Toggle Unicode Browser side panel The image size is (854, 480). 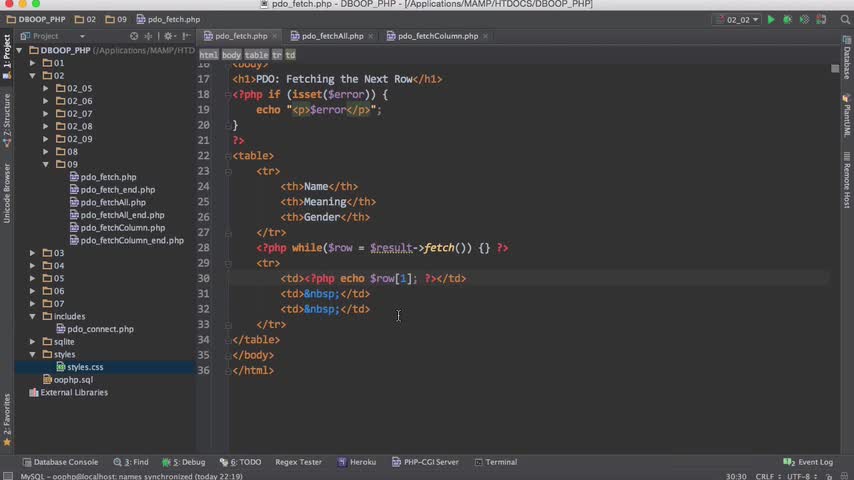pyautogui.click(x=7, y=193)
